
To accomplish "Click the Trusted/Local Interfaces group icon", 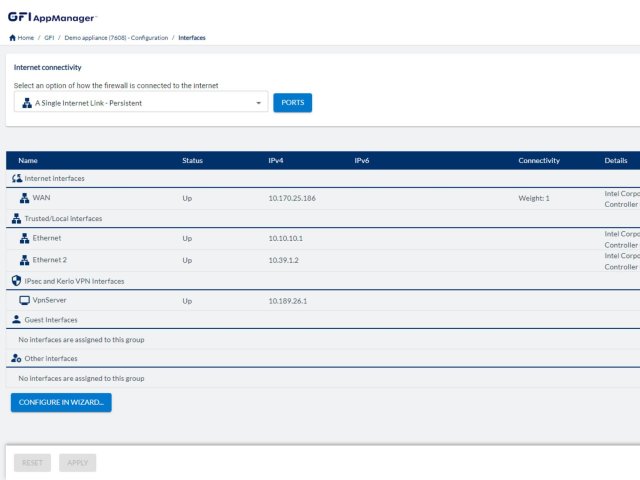I will pos(16,218).
